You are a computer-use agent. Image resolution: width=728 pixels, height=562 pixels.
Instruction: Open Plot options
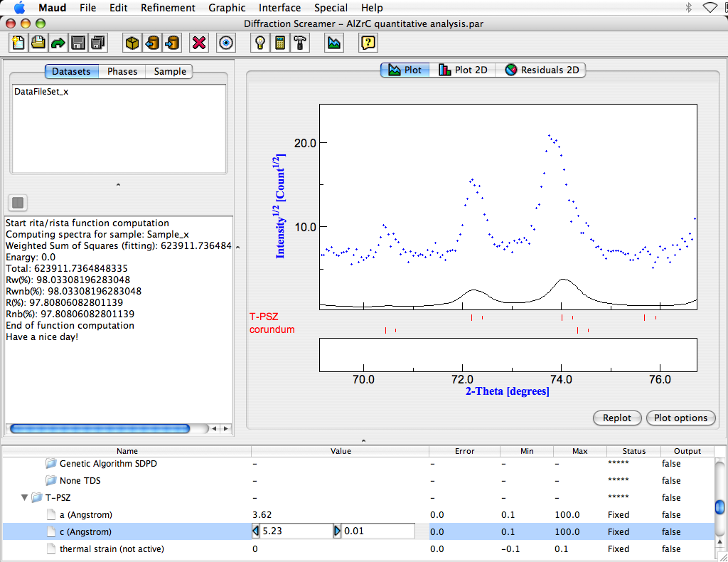pyautogui.click(x=680, y=418)
